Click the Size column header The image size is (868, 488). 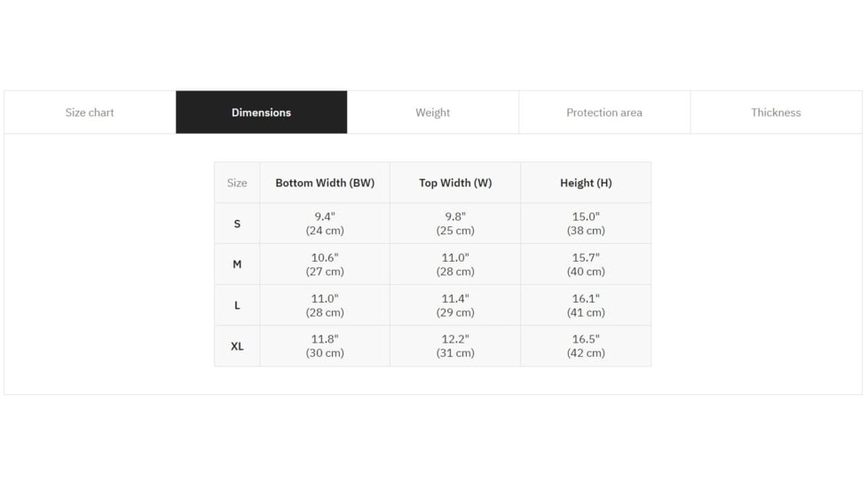pyautogui.click(x=237, y=183)
